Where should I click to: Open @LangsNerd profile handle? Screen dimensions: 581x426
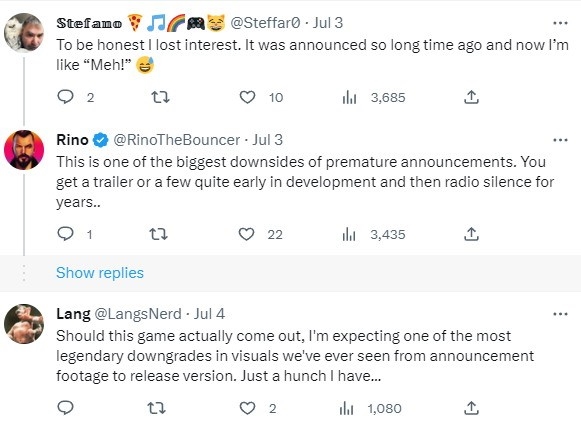[x=138, y=314]
